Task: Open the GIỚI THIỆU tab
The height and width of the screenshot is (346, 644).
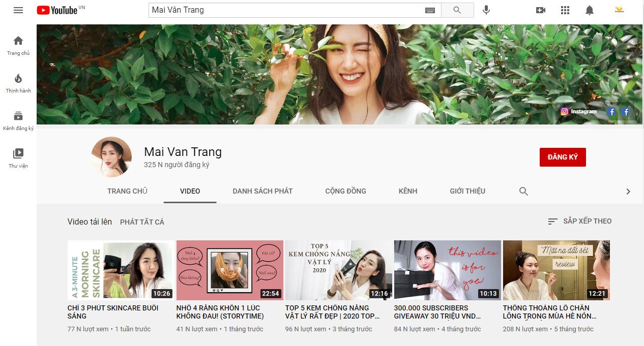Action: tap(467, 191)
